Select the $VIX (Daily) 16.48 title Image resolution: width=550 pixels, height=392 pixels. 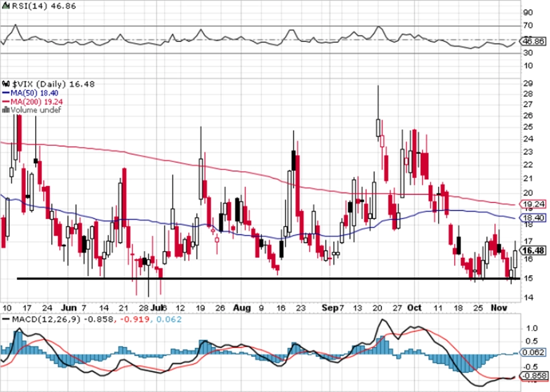(x=54, y=84)
